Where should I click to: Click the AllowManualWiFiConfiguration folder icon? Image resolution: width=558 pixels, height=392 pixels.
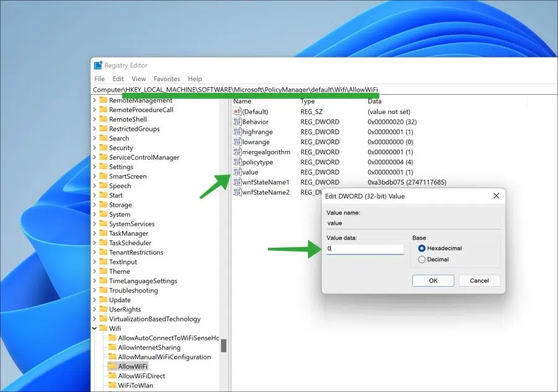click(x=112, y=357)
